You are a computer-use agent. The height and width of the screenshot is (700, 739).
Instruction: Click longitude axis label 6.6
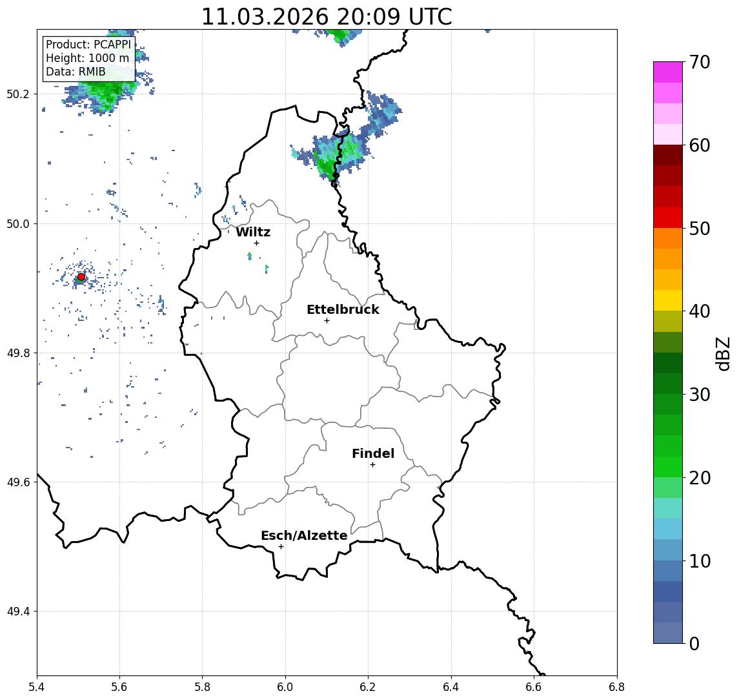click(534, 687)
